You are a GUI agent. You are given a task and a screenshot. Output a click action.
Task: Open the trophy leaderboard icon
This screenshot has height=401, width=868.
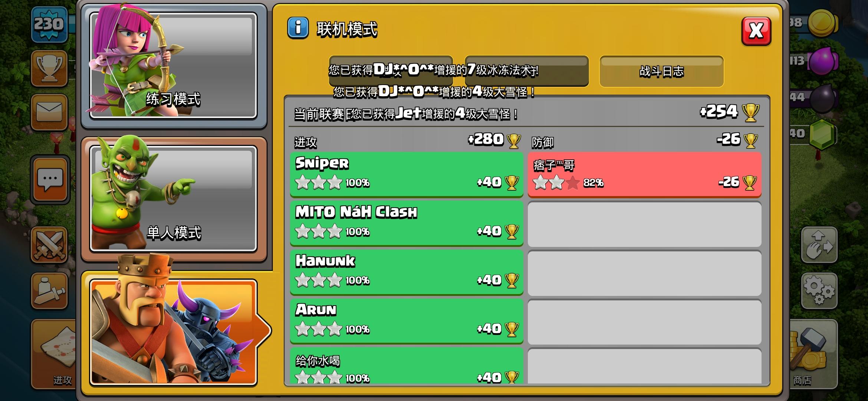click(49, 68)
